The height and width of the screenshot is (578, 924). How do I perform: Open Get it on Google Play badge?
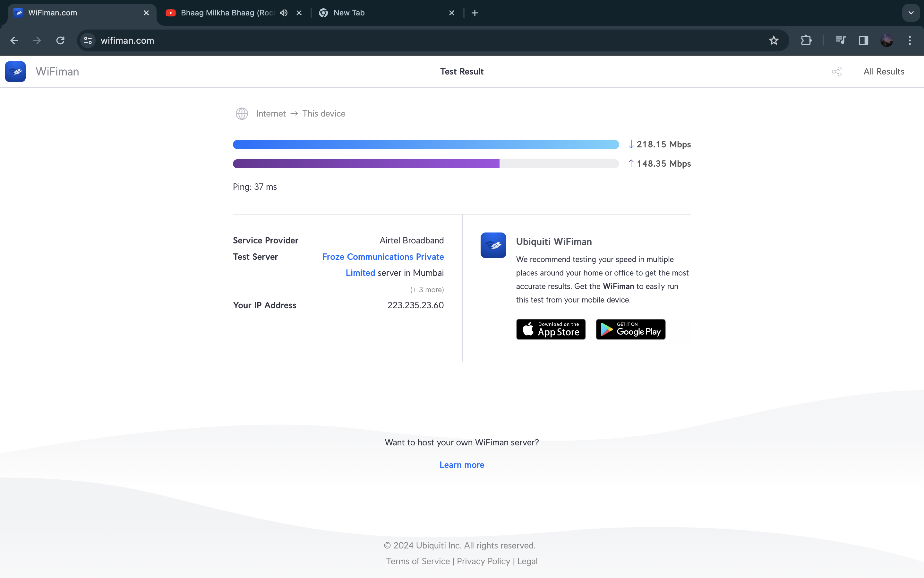pos(631,329)
